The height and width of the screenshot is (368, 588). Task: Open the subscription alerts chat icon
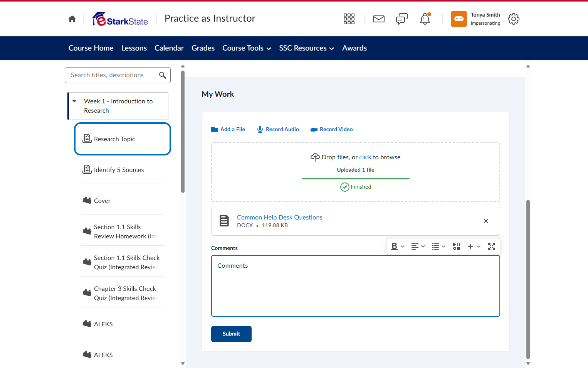[x=402, y=19]
